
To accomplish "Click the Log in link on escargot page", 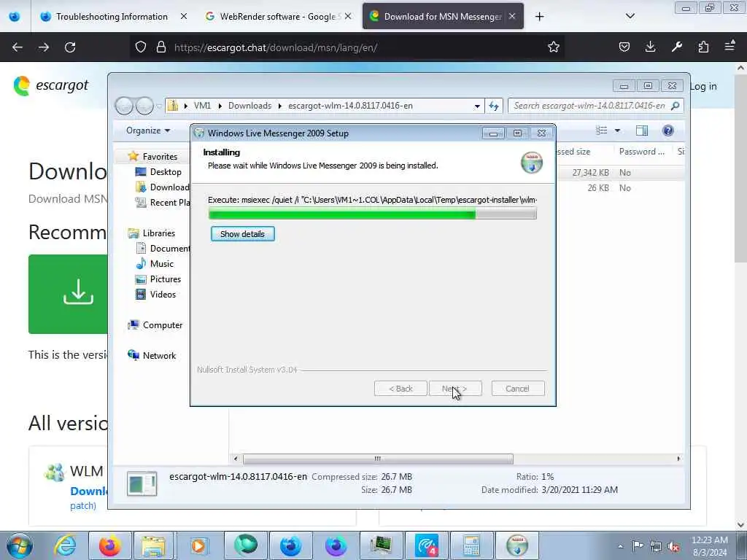I will coord(703,86).
